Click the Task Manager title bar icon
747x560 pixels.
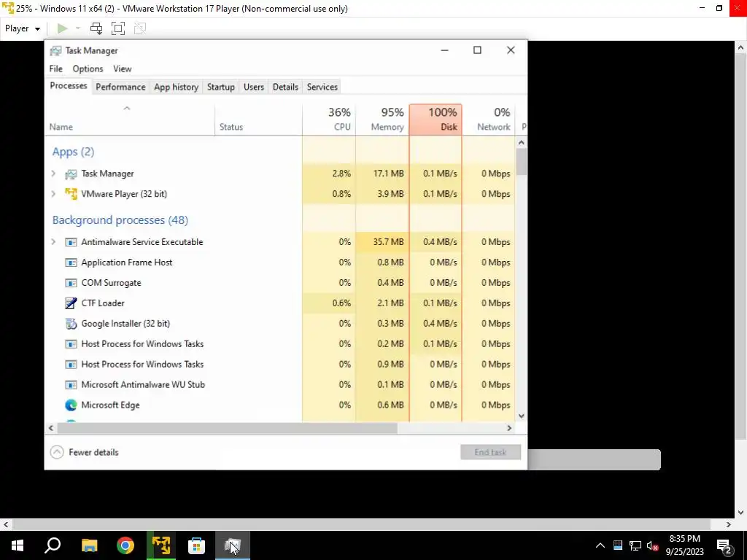pyautogui.click(x=55, y=50)
